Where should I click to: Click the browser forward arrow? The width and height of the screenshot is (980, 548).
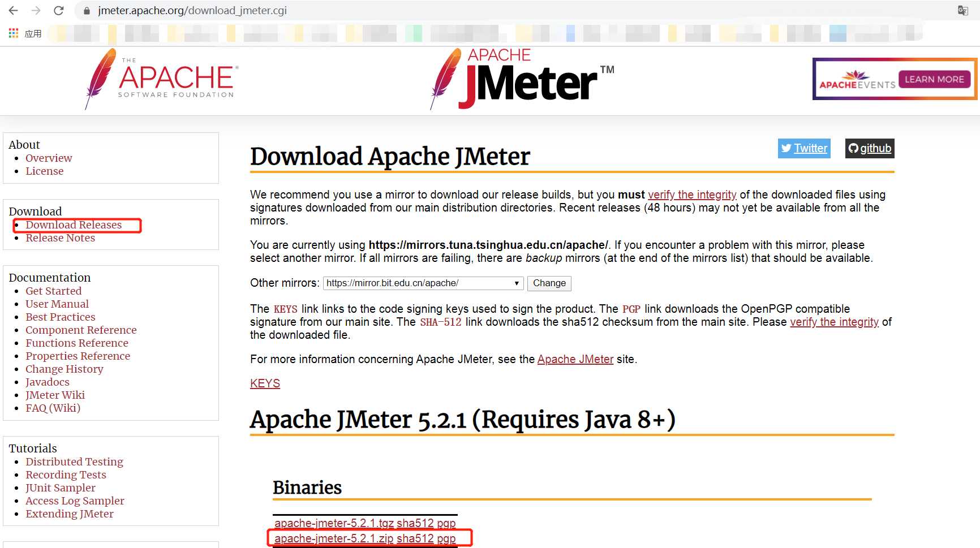(x=36, y=11)
